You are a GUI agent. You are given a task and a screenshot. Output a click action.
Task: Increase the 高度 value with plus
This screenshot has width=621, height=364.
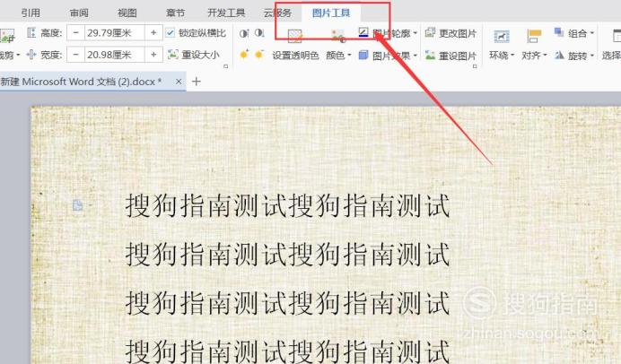pos(153,33)
